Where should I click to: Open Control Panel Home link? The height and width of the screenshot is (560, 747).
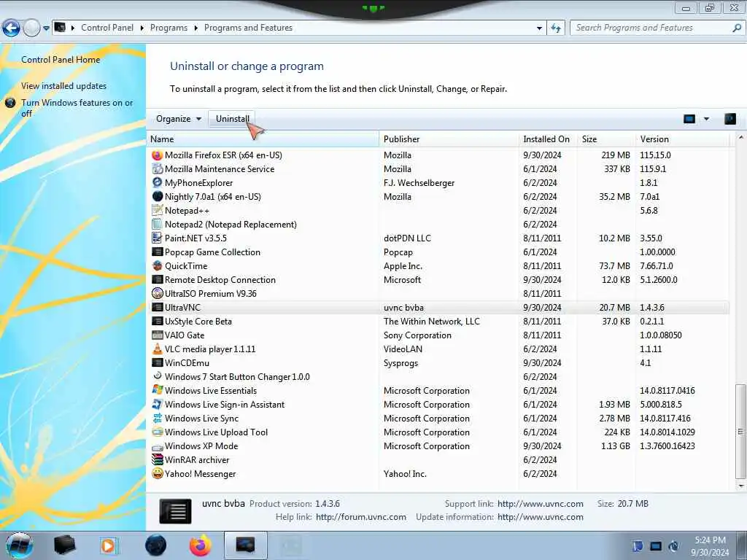[x=61, y=60]
